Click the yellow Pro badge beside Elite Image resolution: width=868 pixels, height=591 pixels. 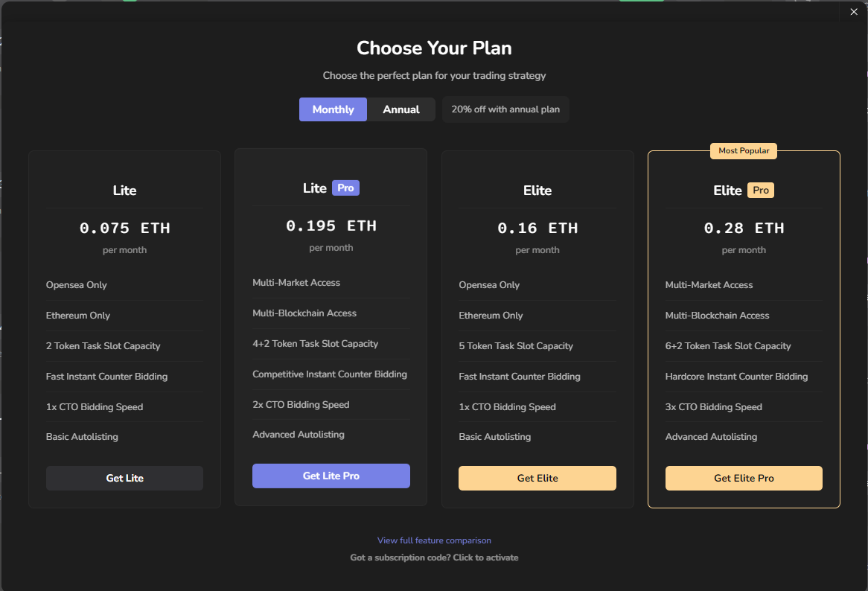tap(761, 191)
